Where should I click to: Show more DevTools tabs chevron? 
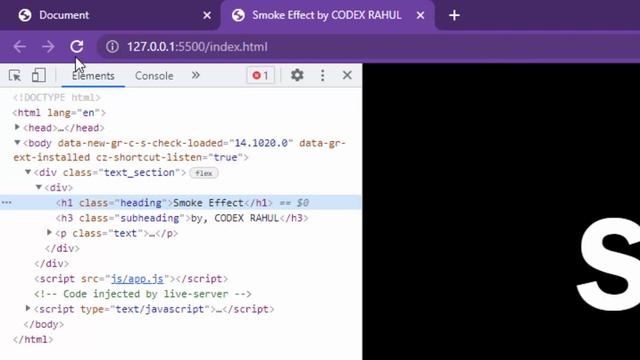pyautogui.click(x=196, y=75)
